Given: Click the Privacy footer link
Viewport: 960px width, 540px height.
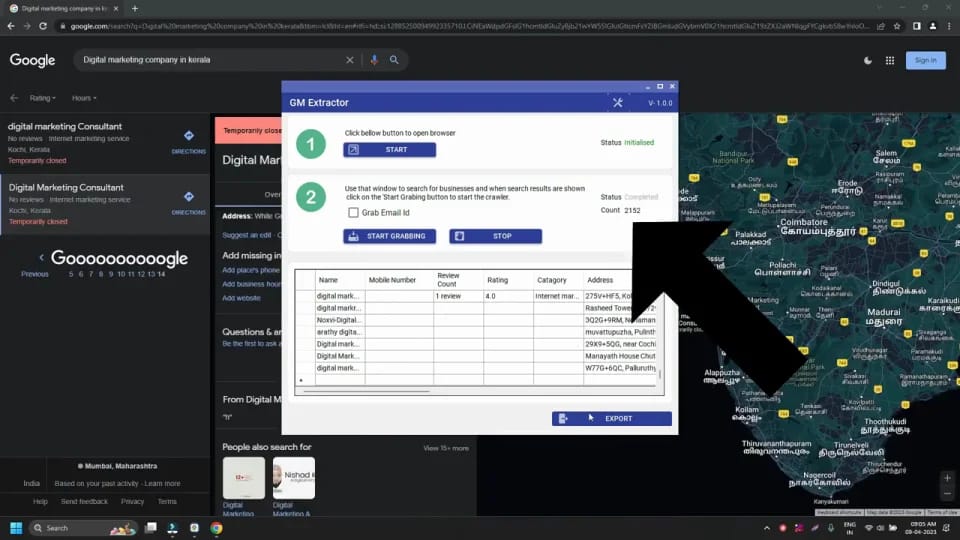Looking at the screenshot, I should (132, 501).
